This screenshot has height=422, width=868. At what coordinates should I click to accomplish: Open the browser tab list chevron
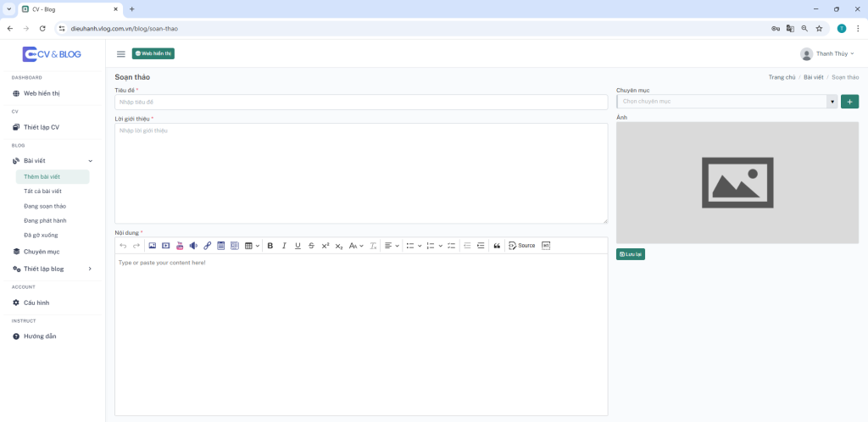coord(8,8)
